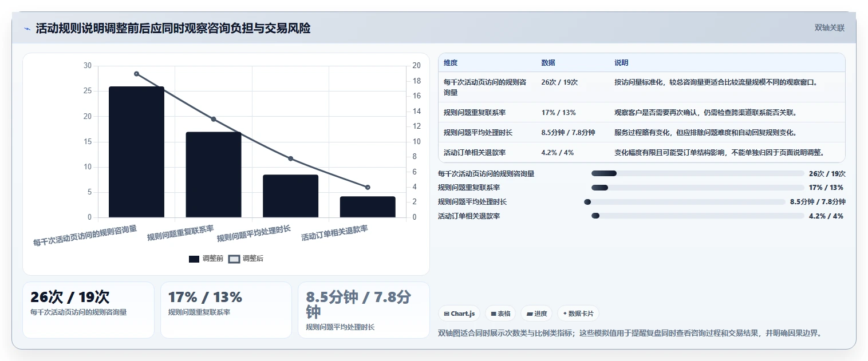This screenshot has width=868, height=361.
Task: Click the 活动订单相关退款率 x-axis label
Action: 335,233
